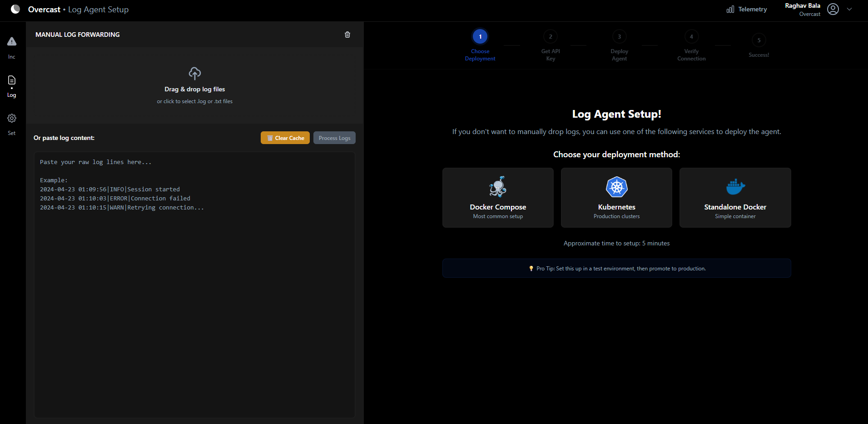Click the paste log content text area
Viewport: 868px width, 424px height.
point(194,285)
